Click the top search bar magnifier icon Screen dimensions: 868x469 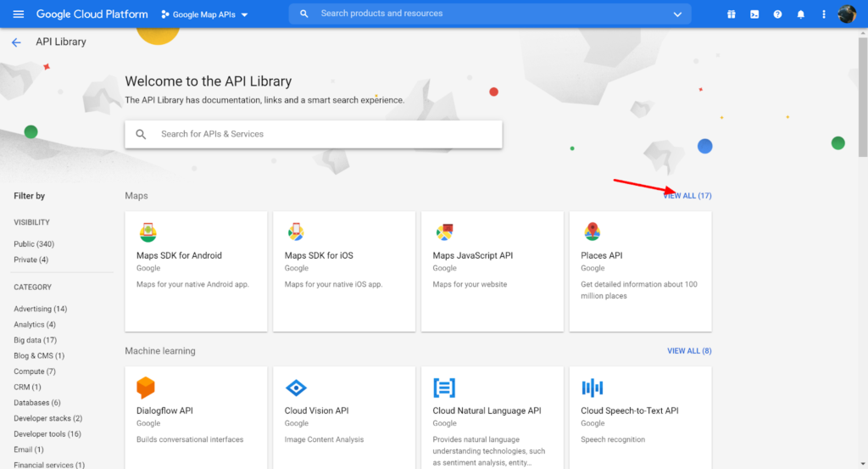[304, 14]
